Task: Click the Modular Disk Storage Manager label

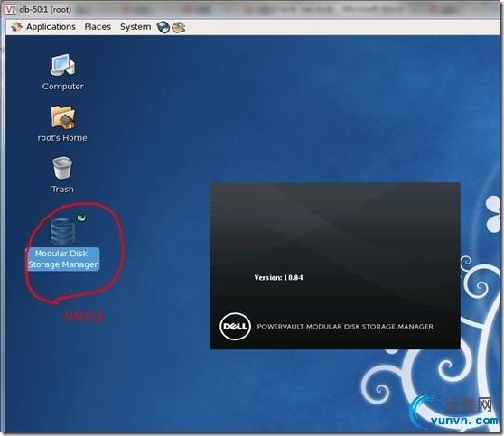Action: [x=62, y=259]
